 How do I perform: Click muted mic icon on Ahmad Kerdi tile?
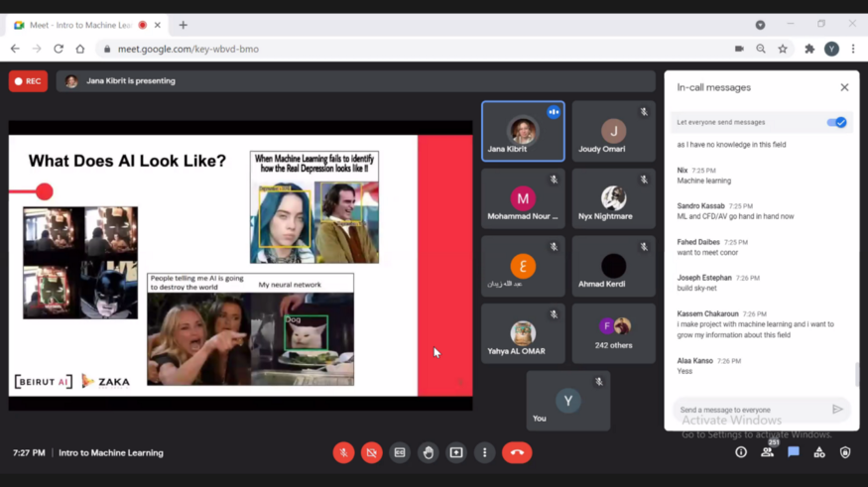click(x=644, y=247)
